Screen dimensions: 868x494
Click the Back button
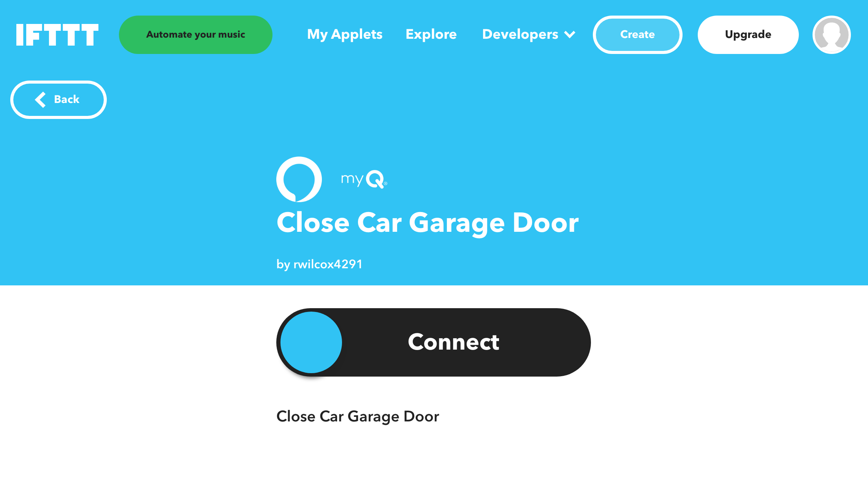coord(59,100)
